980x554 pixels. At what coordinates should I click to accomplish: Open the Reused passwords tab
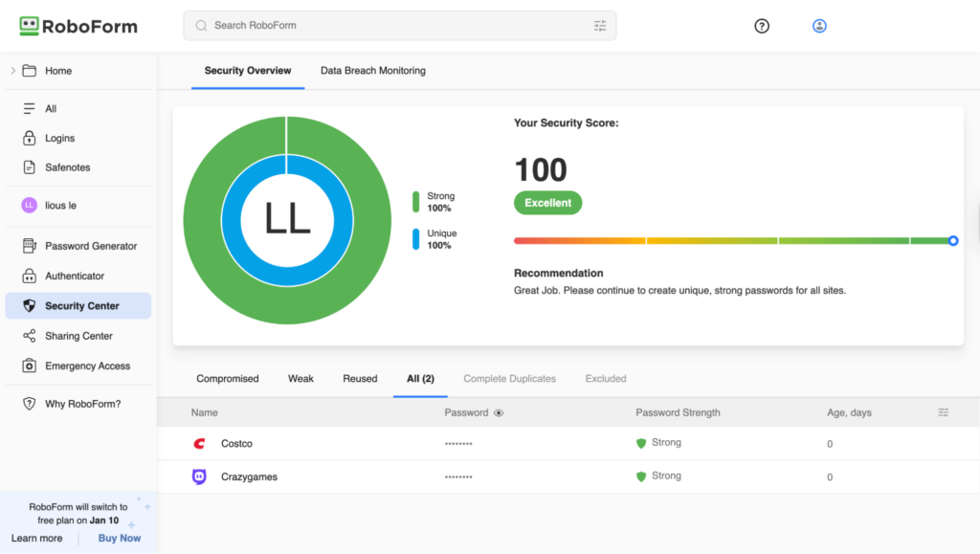[x=360, y=379]
